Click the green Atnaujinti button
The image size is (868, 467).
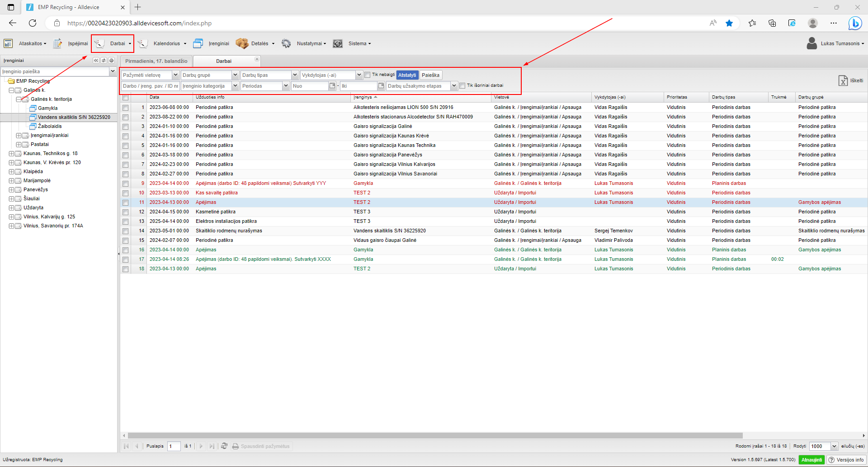point(811,460)
